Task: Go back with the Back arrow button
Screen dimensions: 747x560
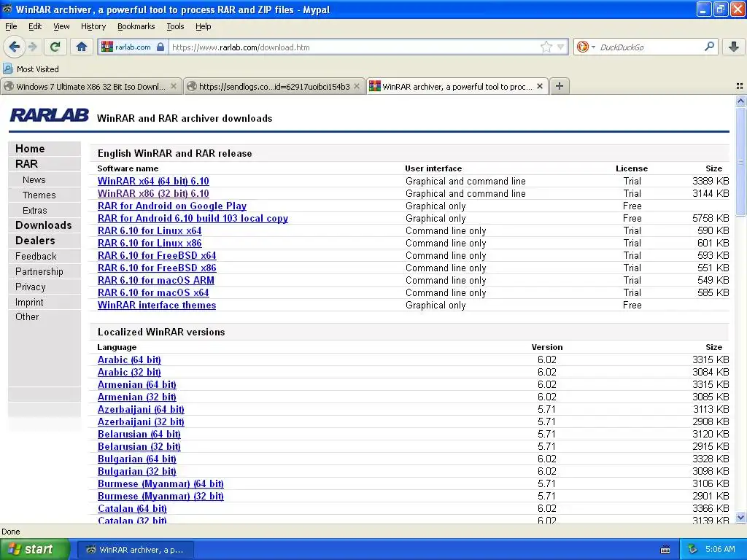Action: tap(15, 47)
